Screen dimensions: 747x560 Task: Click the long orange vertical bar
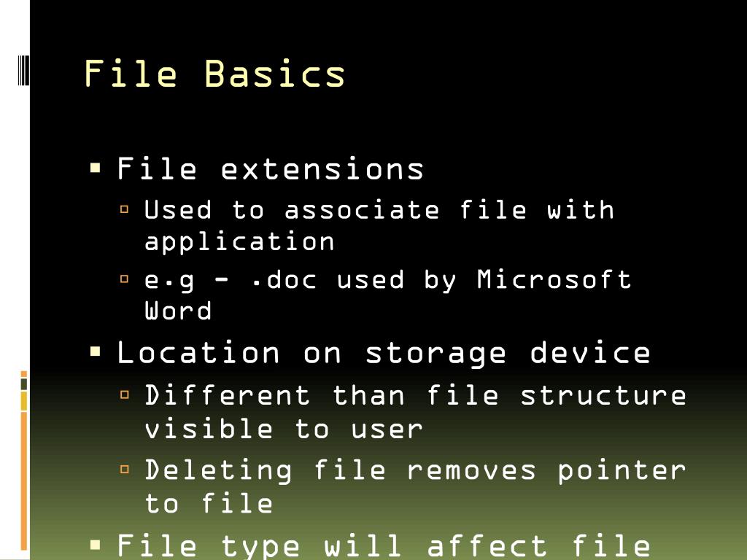coord(24,480)
